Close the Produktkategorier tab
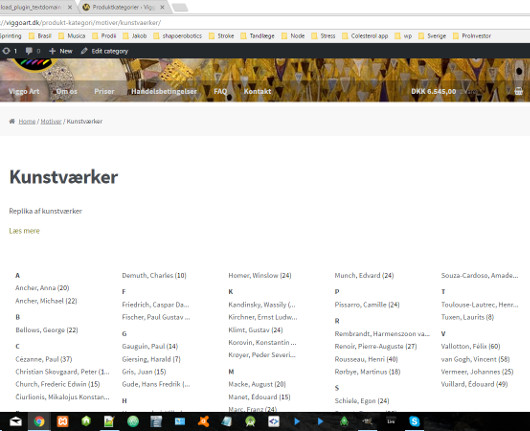 (162, 7)
